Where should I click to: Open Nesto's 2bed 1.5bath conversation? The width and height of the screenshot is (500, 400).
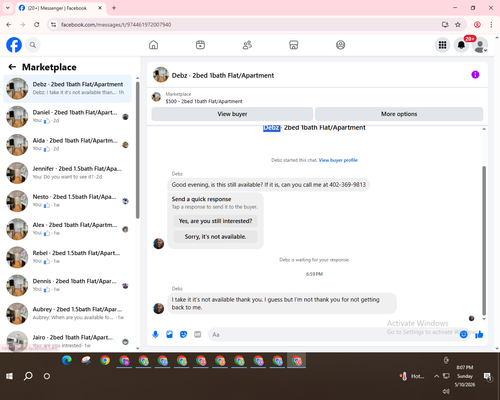coord(67,201)
